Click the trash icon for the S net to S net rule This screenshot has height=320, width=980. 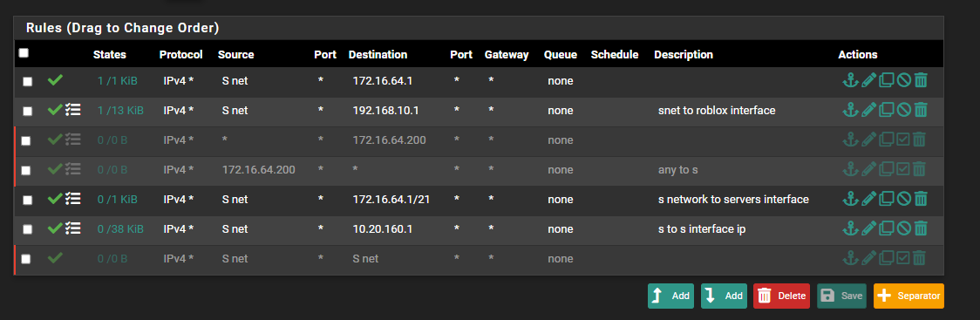[919, 258]
